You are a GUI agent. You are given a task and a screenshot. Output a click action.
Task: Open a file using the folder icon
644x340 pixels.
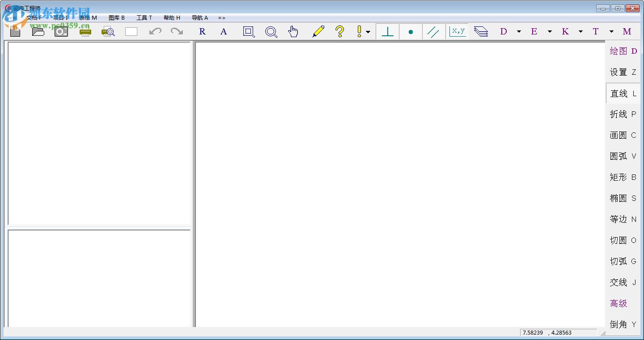click(x=38, y=31)
